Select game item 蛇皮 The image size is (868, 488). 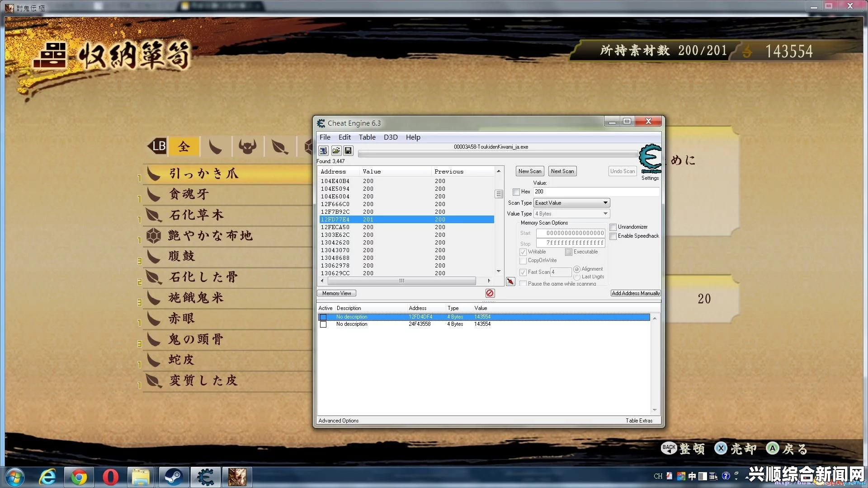[x=227, y=360]
